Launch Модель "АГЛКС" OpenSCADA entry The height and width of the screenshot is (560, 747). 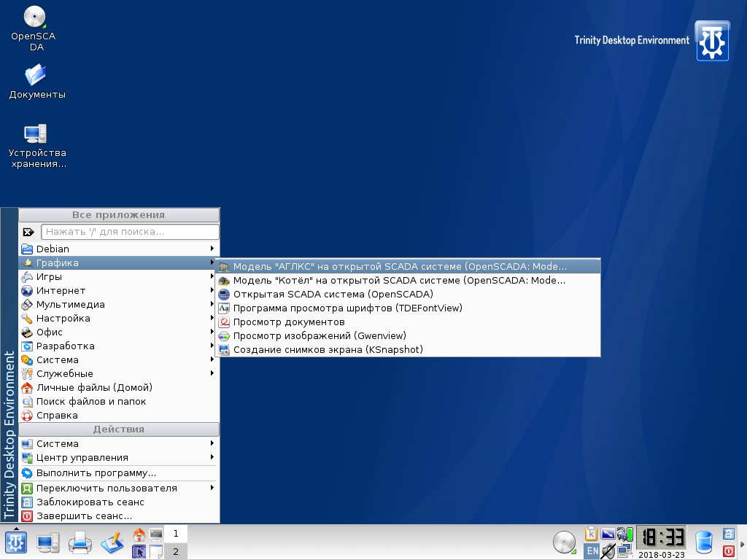(x=399, y=266)
